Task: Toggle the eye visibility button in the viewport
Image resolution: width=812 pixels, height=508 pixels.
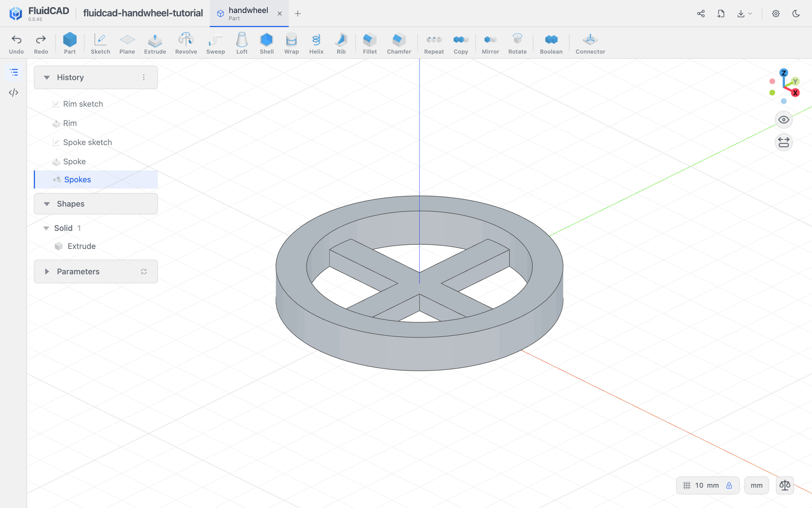Action: coord(784,120)
